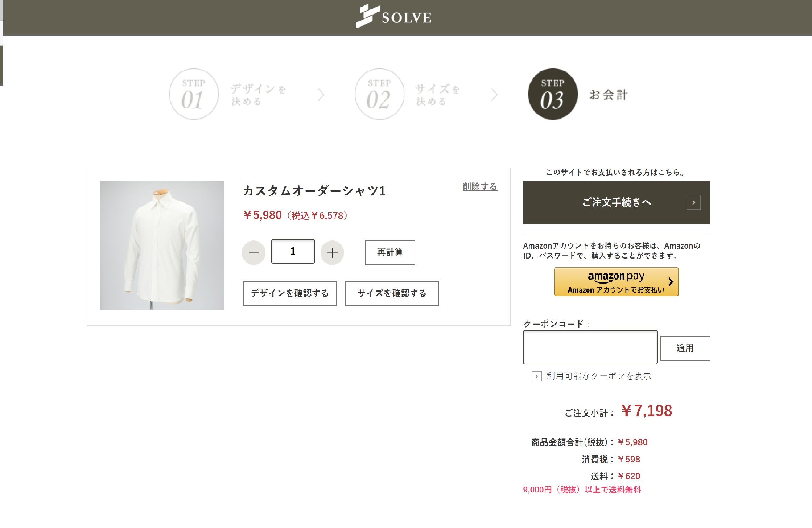Click chevron between step 02 and 03

[494, 95]
